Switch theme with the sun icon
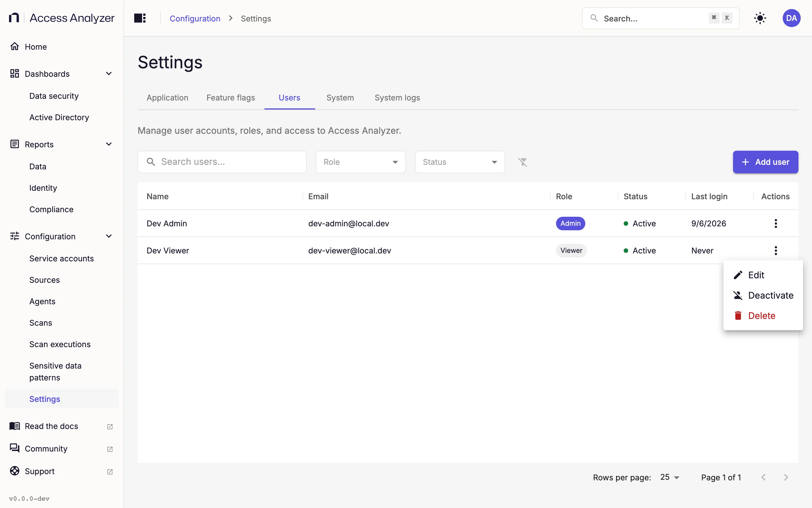This screenshot has height=508, width=812. coord(760,18)
